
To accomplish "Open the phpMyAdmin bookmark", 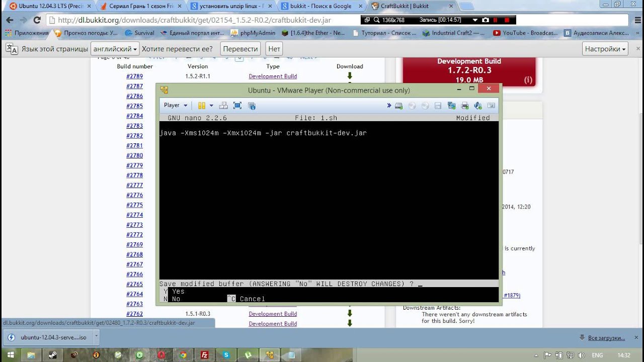I will 253,33.
